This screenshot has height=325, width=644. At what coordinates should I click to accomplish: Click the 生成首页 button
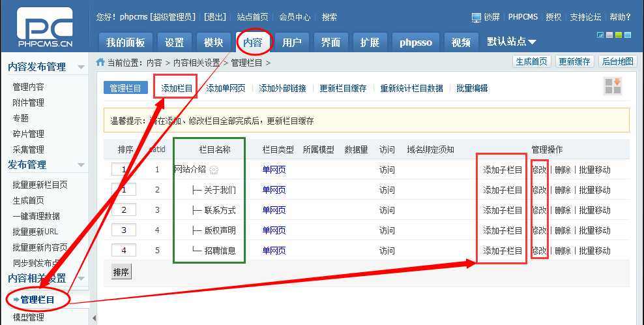pyautogui.click(x=531, y=62)
